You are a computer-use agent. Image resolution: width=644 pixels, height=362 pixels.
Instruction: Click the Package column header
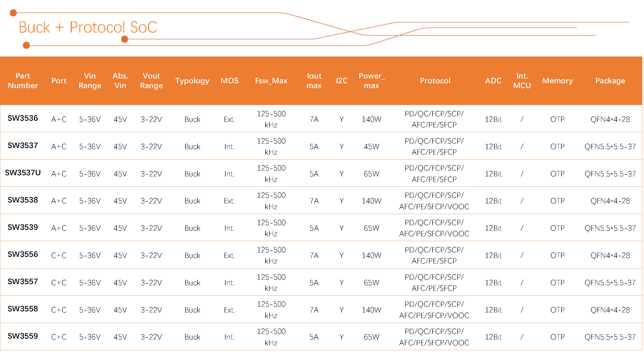point(610,81)
